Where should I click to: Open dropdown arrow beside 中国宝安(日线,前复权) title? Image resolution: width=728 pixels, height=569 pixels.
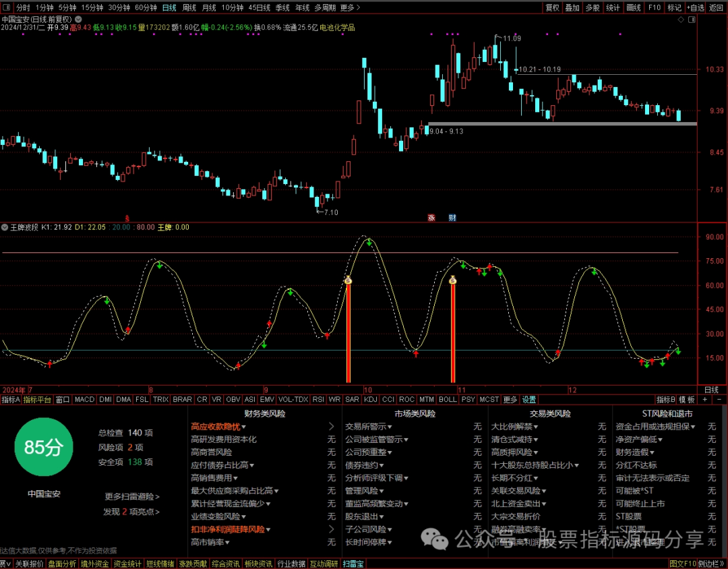point(78,20)
